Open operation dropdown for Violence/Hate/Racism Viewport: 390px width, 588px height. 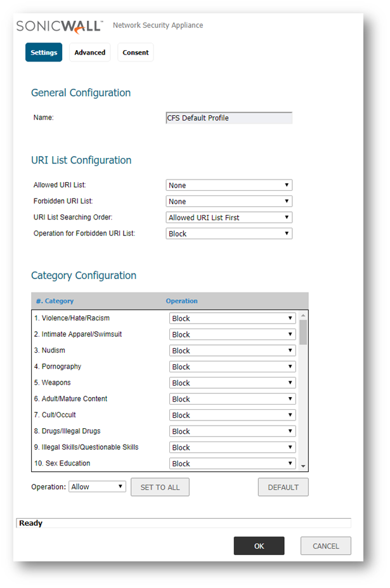(x=232, y=318)
